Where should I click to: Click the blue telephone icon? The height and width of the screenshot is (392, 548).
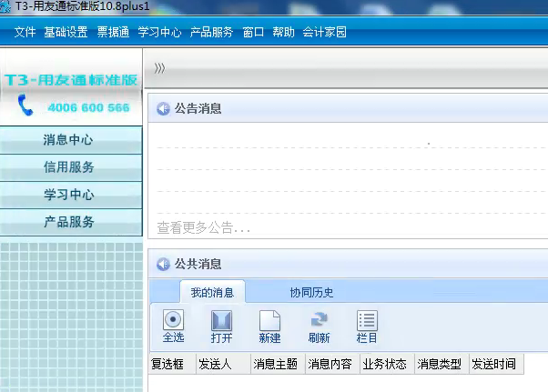[25, 105]
